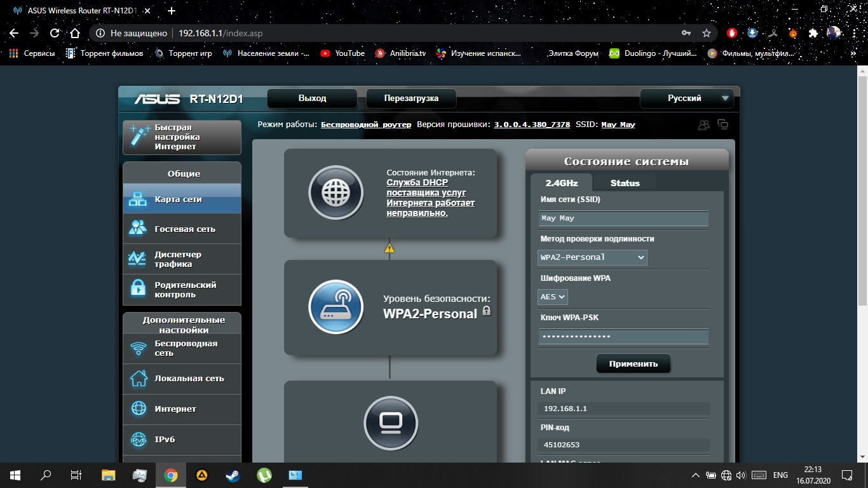
Task: Switch to the Status tab
Action: tap(625, 183)
